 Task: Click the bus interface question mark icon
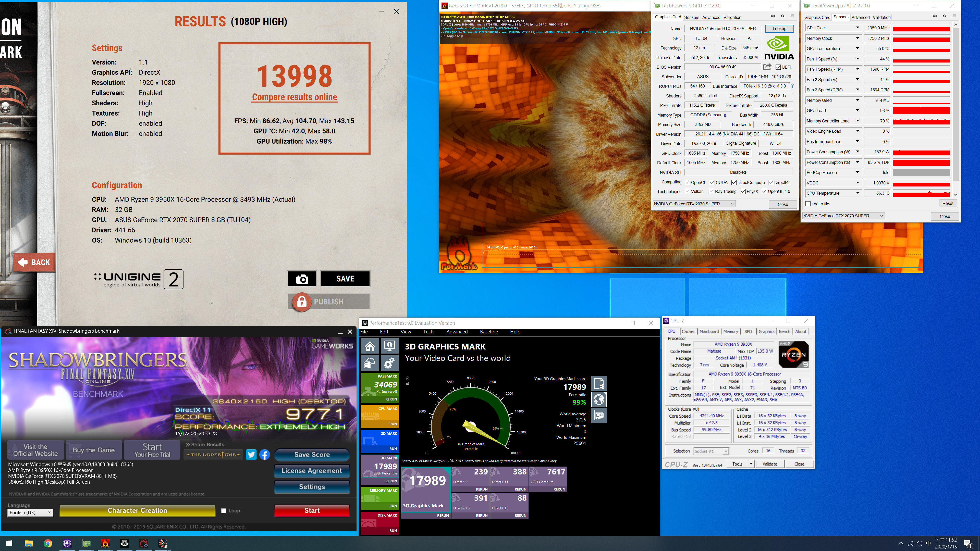point(792,86)
